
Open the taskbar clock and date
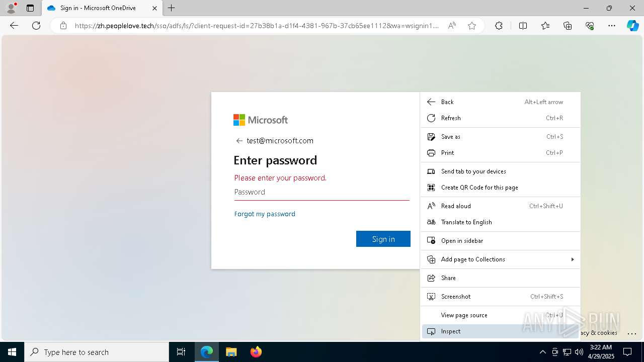click(x=601, y=352)
